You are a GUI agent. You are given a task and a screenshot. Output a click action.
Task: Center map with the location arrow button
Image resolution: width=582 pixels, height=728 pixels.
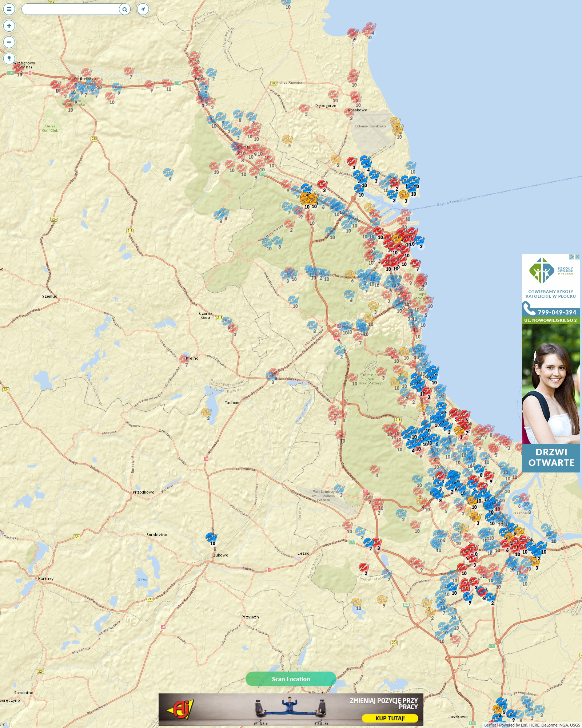click(143, 9)
